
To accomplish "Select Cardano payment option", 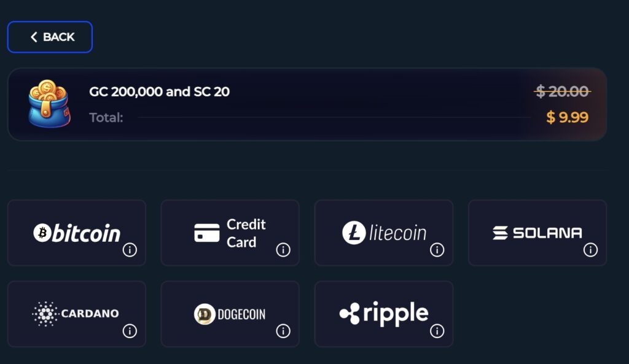I will (77, 314).
